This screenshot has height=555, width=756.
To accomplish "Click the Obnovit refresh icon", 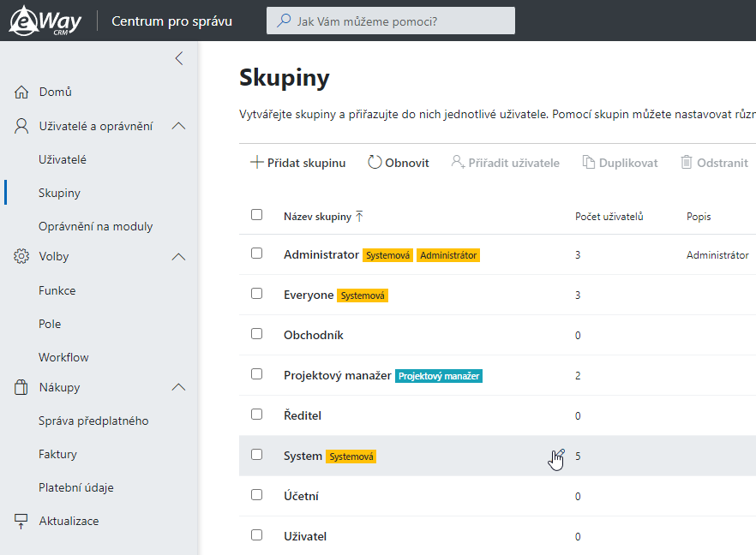I will [375, 163].
